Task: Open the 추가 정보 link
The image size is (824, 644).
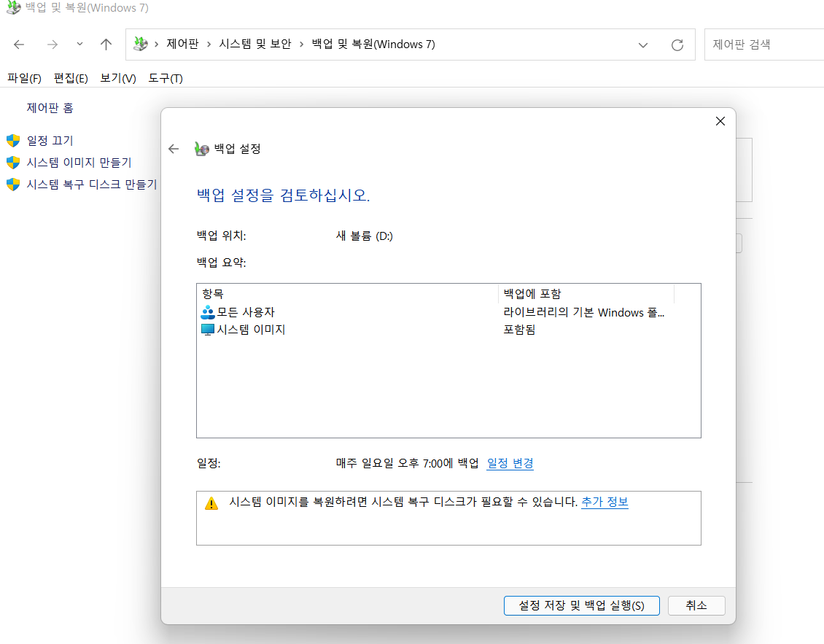Action: (x=605, y=501)
